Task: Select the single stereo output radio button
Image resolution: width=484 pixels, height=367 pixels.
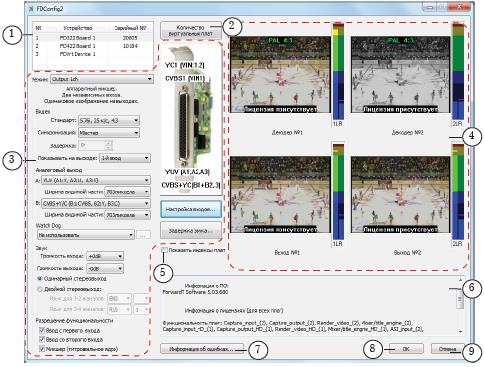Action: click(40, 278)
